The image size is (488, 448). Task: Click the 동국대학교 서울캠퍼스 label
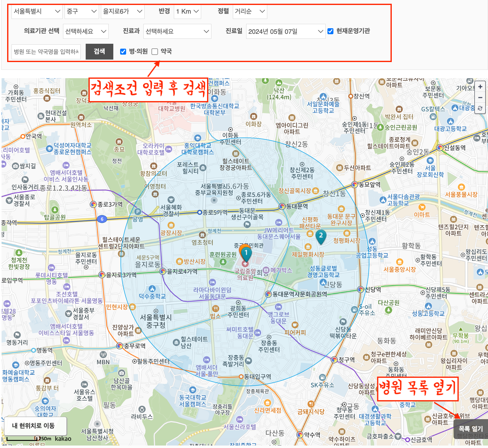193,401
